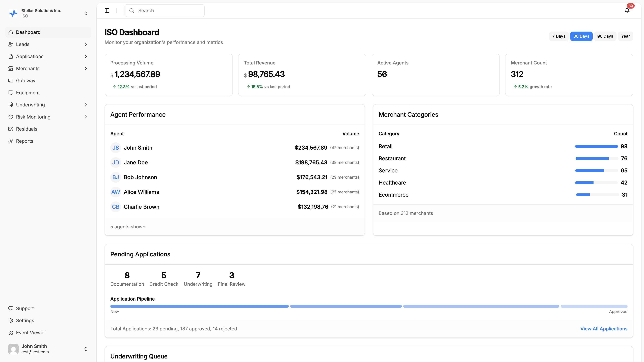This screenshot has height=362, width=644.
Task: Select the Year time range button
Action: tap(625, 36)
